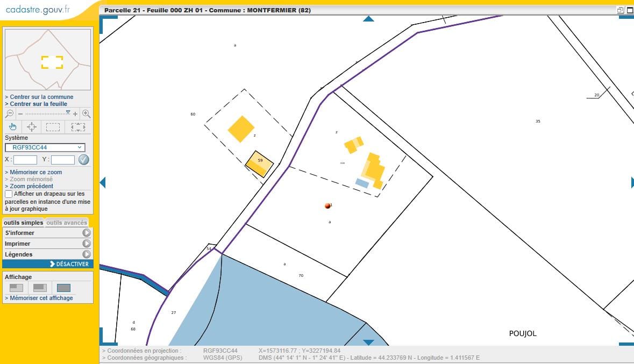Expand the Légendes section
This screenshot has width=634, height=364.
click(x=86, y=254)
